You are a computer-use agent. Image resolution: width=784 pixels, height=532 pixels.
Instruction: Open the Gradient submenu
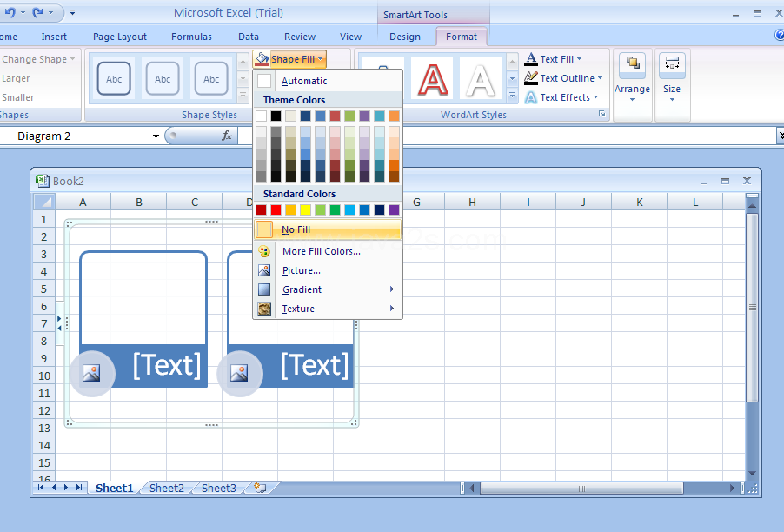(x=328, y=289)
